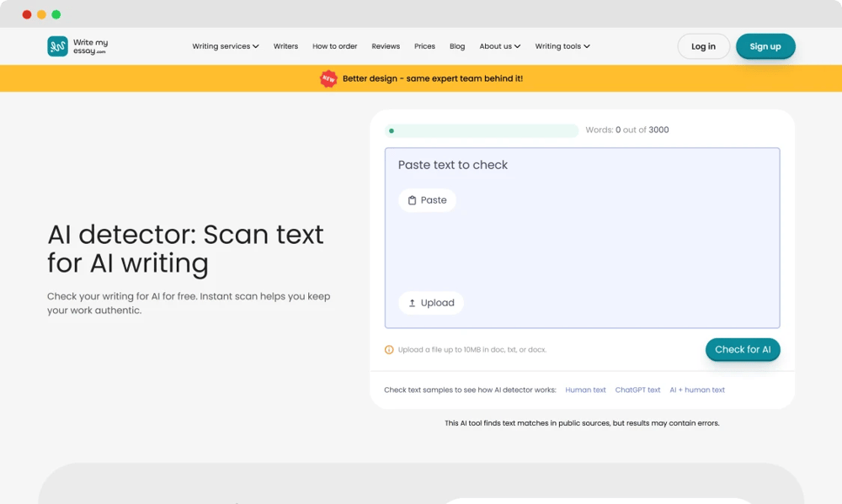Viewport: 842px width, 504px height.
Task: Click the orange info icon near file size note
Action: (x=389, y=349)
